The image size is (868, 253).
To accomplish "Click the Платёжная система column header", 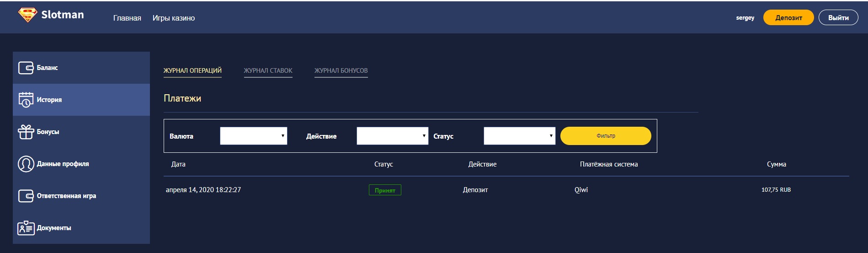I will coord(609,164).
